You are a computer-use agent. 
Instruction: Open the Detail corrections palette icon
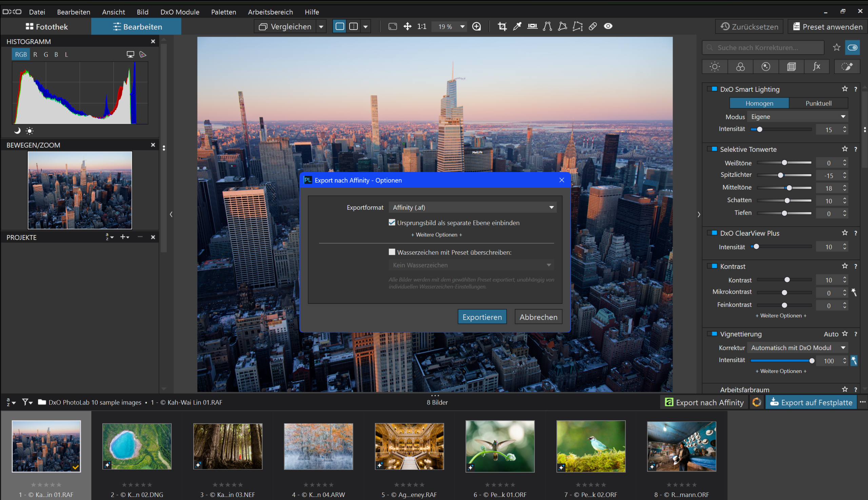click(x=766, y=67)
